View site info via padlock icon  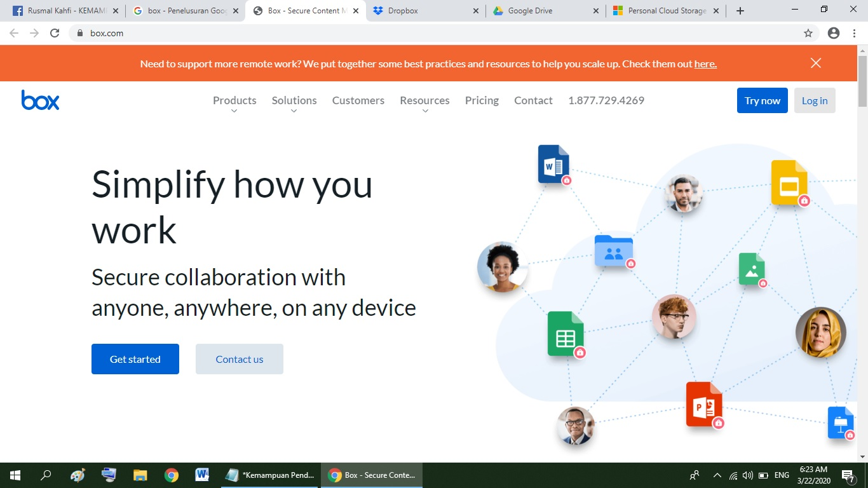point(79,33)
